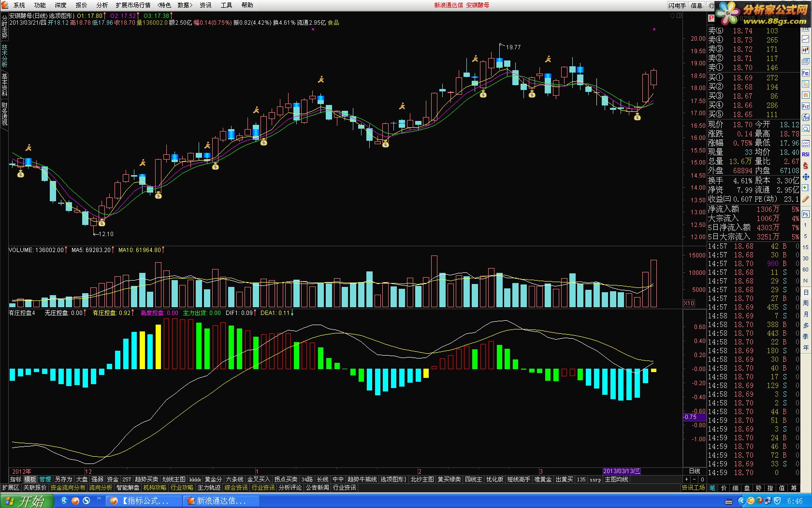812x508 pixels.
Task: Click the 闪电手 button
Action: pyautogui.click(x=677, y=5)
